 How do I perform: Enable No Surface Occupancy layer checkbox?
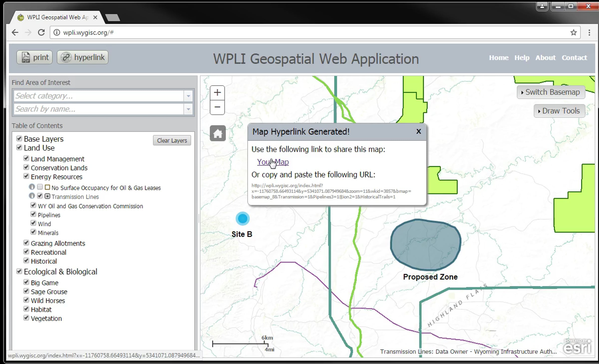click(40, 187)
